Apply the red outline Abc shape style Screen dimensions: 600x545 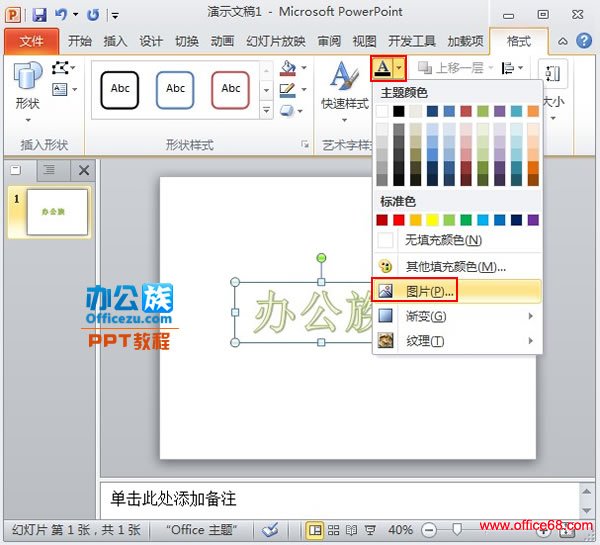pos(230,90)
